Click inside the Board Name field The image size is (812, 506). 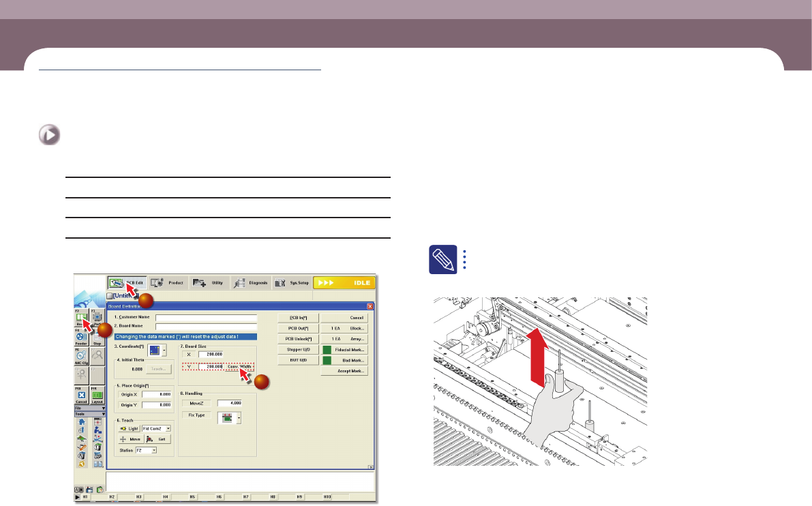[x=206, y=326]
